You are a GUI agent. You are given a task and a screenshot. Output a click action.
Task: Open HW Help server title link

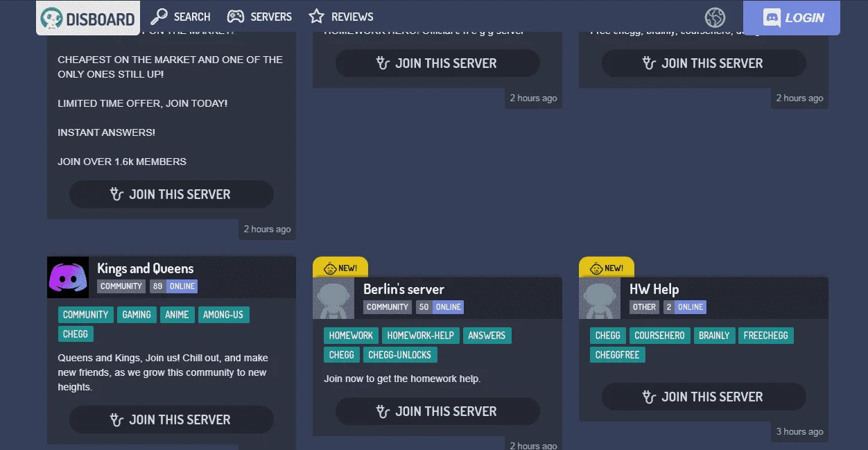654,289
